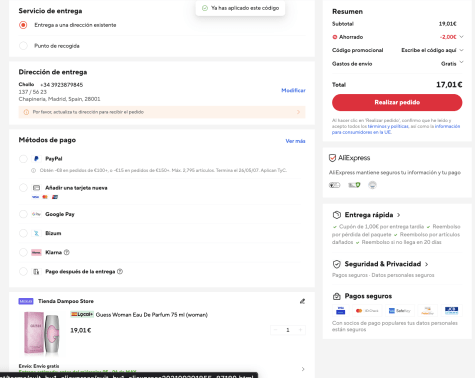Image resolution: width=475 pixels, height=378 pixels.
Task: Open 'Tienda Dampoo Store' store name
Action: tap(66, 301)
